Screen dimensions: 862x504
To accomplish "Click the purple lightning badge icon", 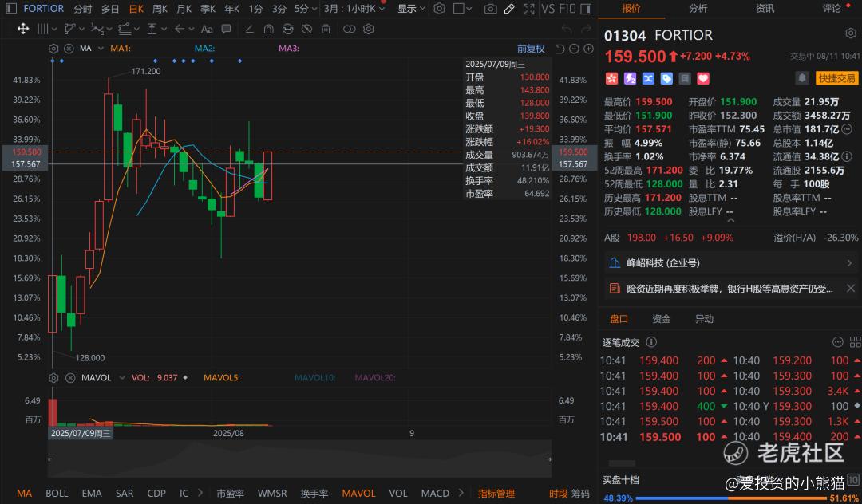I will click(x=630, y=78).
